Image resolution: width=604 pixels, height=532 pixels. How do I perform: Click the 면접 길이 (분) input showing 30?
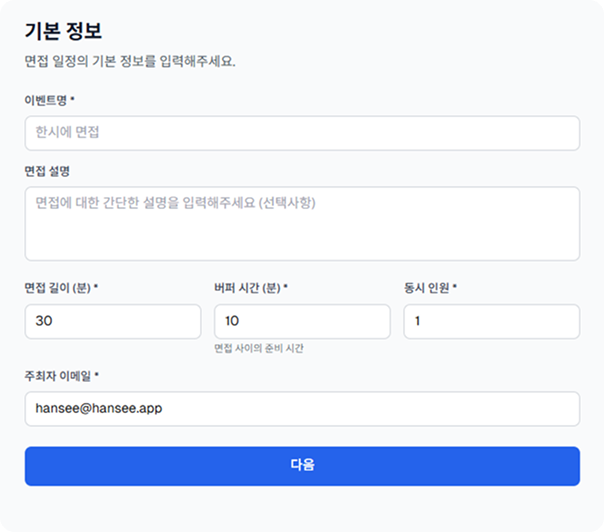pos(112,321)
